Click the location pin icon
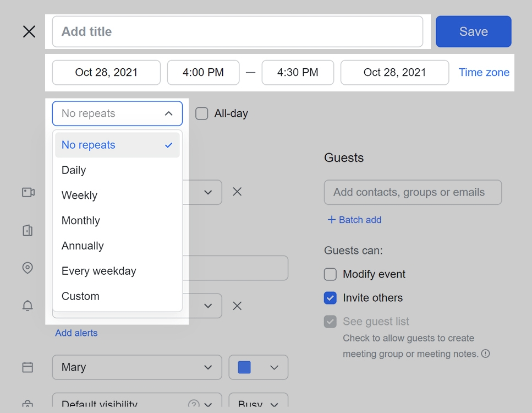The height and width of the screenshot is (413, 532). [28, 268]
